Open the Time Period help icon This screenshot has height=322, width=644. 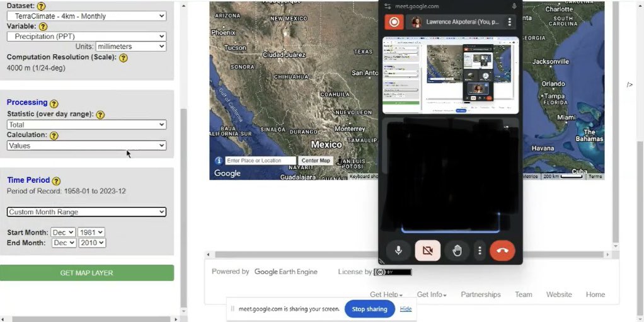pos(56,181)
